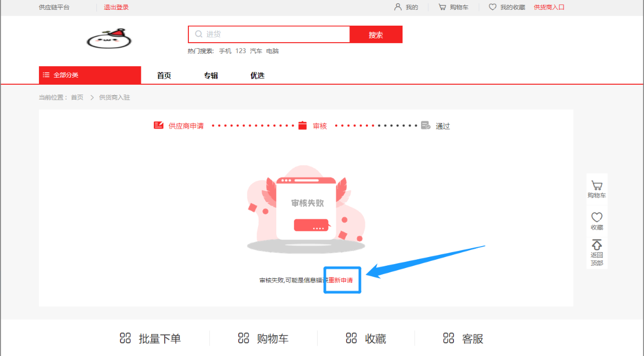Click the user profile icon beside 我的

click(x=398, y=7)
